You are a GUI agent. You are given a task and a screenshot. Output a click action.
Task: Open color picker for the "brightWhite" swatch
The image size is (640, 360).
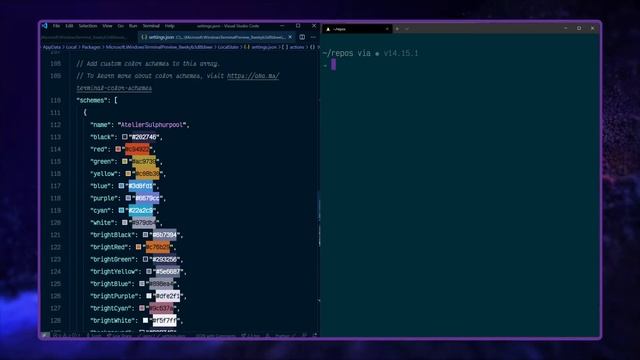pyautogui.click(x=145, y=320)
